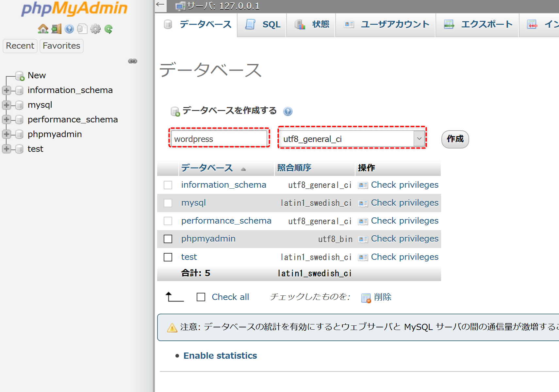Reload navigation panel with green refresh icon
This screenshot has height=392, width=559.
[108, 29]
